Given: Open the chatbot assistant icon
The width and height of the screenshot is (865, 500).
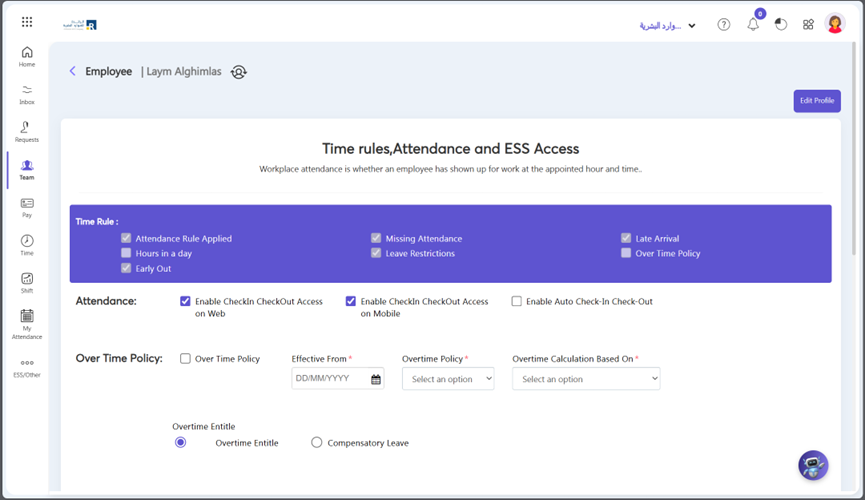Looking at the screenshot, I should (x=813, y=465).
